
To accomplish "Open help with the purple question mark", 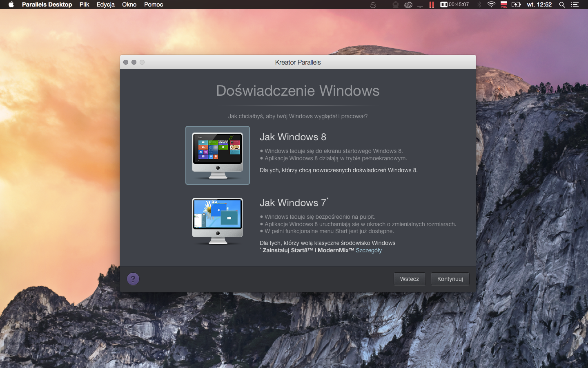I will (133, 279).
